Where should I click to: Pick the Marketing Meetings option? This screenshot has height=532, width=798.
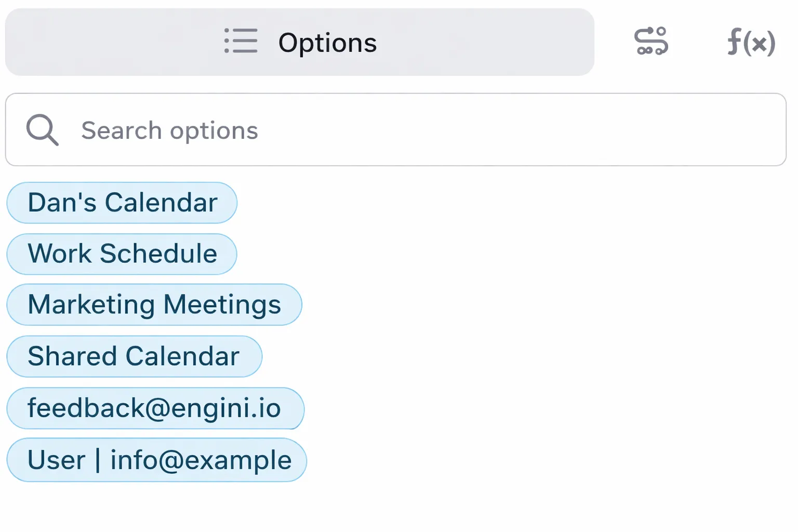pos(154,305)
